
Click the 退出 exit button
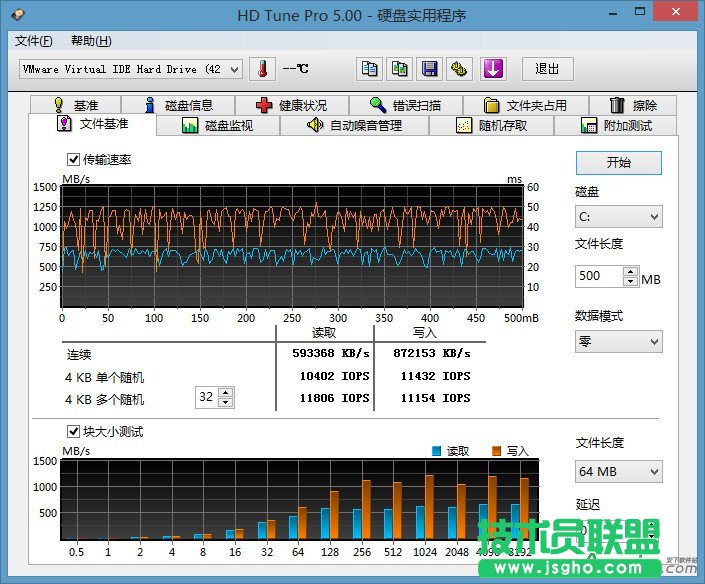tap(548, 69)
